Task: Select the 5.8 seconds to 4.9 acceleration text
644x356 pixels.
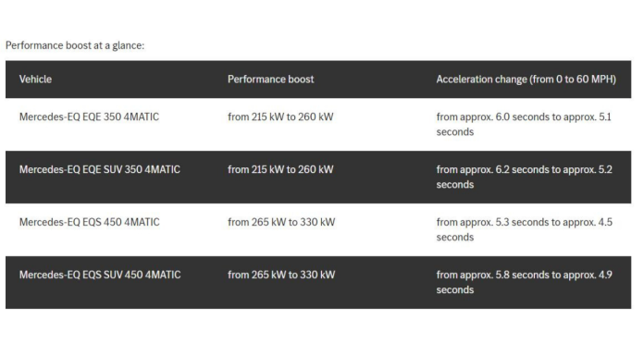Action: point(524,282)
